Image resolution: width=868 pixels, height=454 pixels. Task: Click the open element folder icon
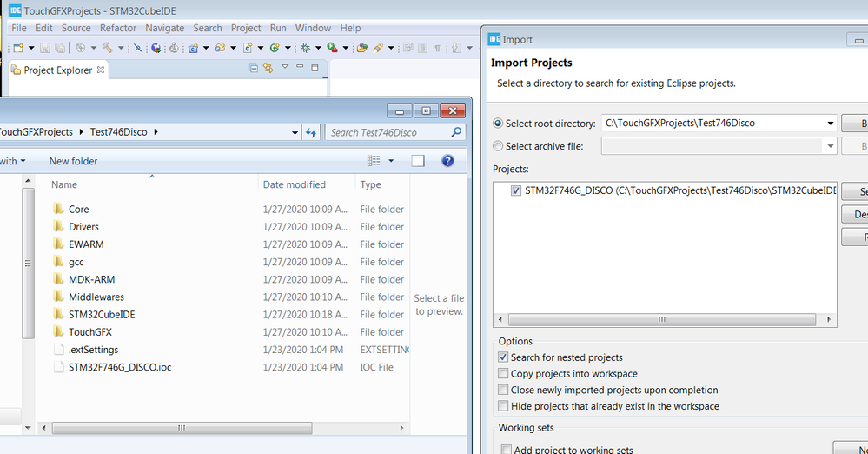tap(362, 48)
